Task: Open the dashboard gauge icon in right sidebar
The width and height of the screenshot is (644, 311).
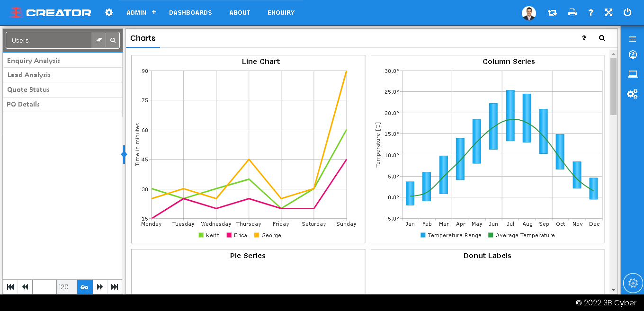Action: [x=632, y=55]
